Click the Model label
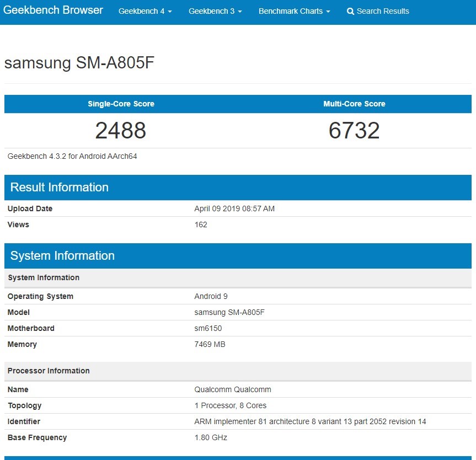This screenshot has height=460, width=476. pos(19,312)
